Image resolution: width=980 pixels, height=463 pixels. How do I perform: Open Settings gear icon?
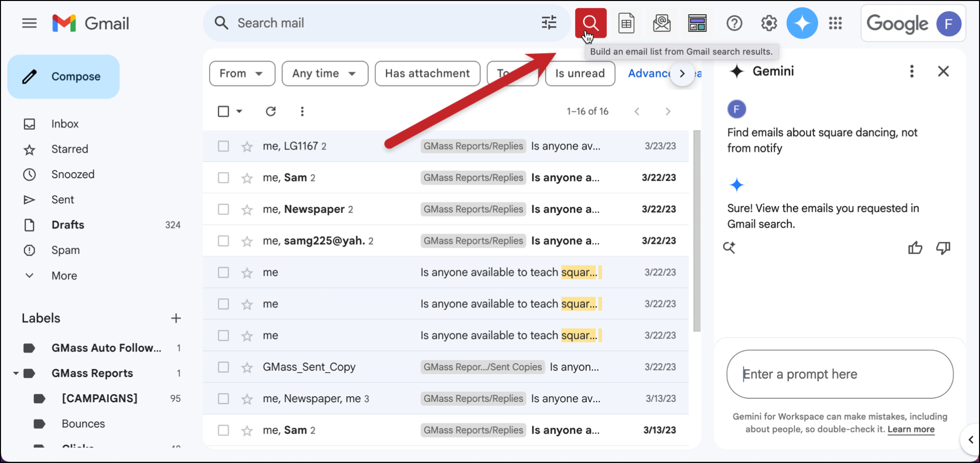[769, 23]
